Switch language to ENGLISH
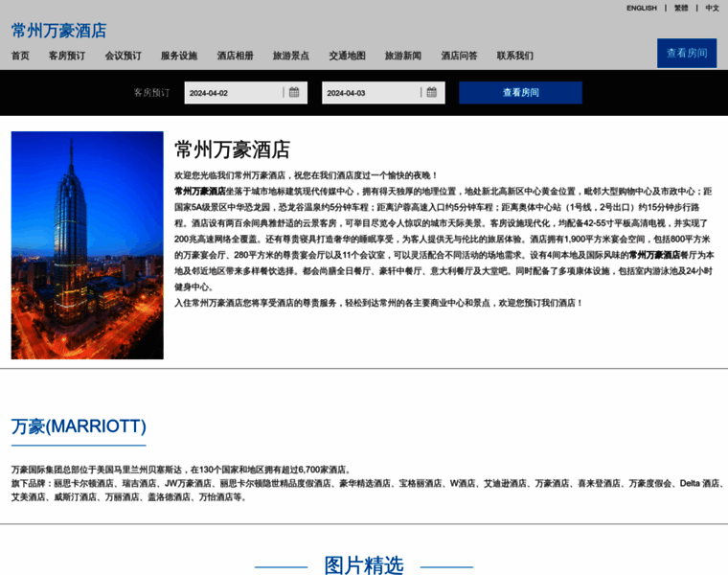The width and height of the screenshot is (728, 575). coord(641,8)
